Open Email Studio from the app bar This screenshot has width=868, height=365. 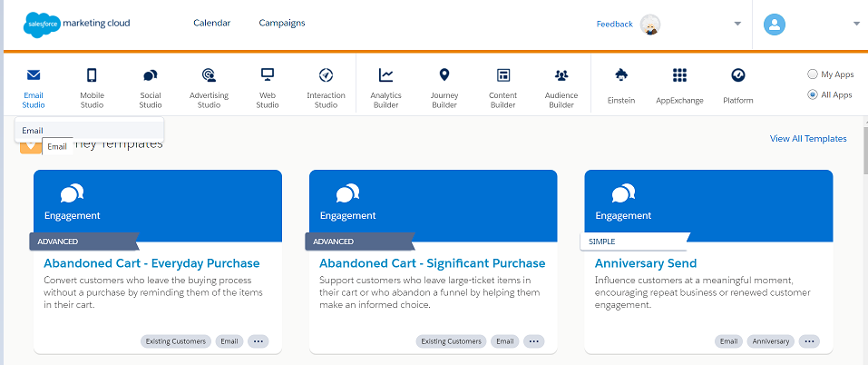pyautogui.click(x=34, y=87)
